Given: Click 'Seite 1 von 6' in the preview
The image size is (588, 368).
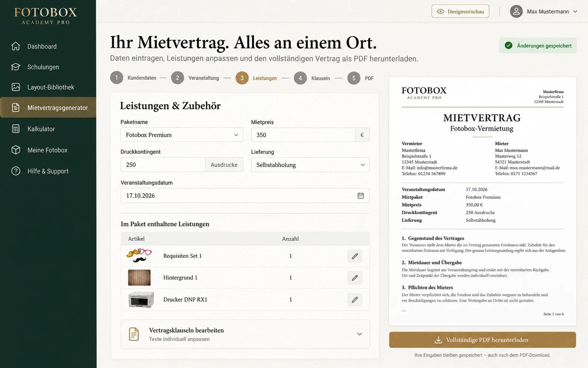Looking at the screenshot, I should (x=554, y=314).
